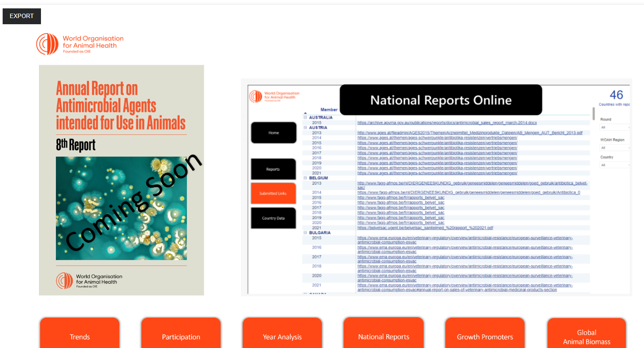Collapse the BULGARIA member group
Screen dimensions: 644x348
click(x=305, y=233)
